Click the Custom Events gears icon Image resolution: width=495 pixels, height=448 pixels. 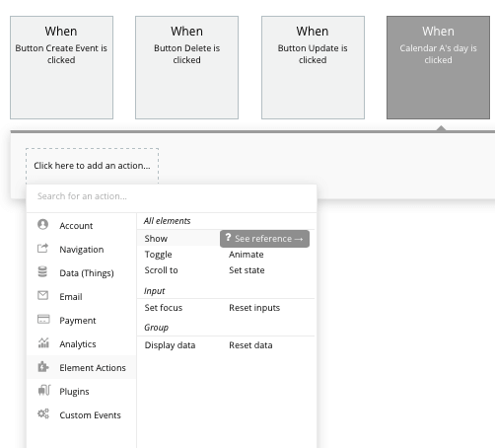(x=43, y=413)
